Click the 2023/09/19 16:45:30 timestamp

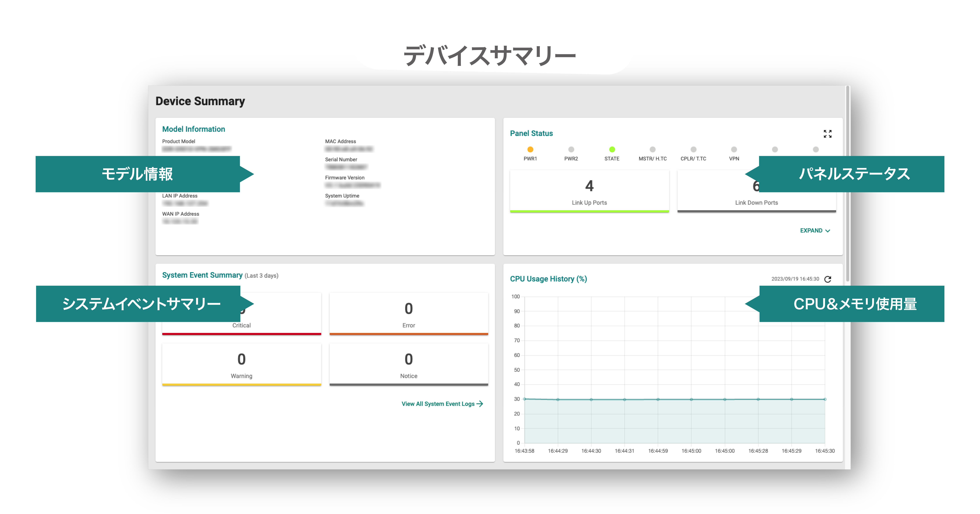(x=795, y=279)
